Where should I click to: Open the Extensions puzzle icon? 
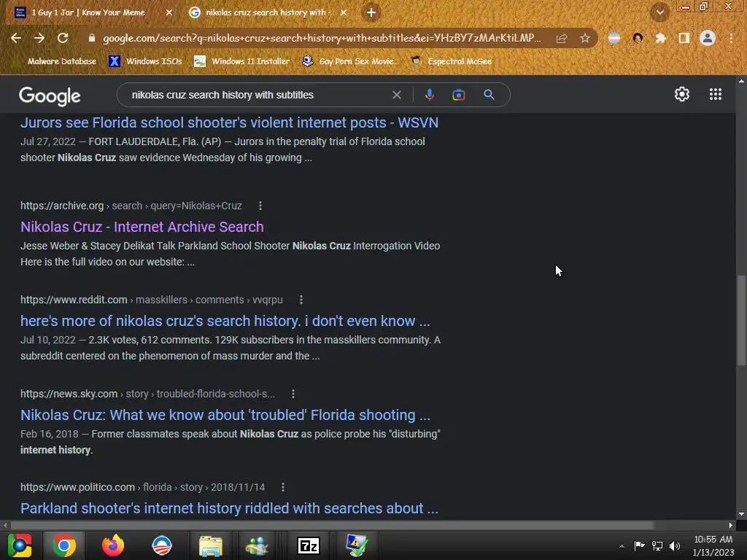(660, 38)
